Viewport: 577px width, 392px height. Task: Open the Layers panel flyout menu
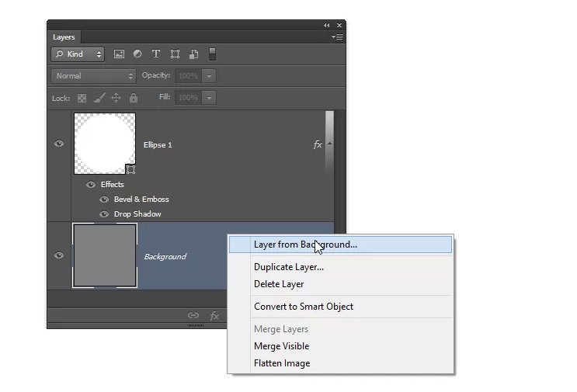point(337,36)
